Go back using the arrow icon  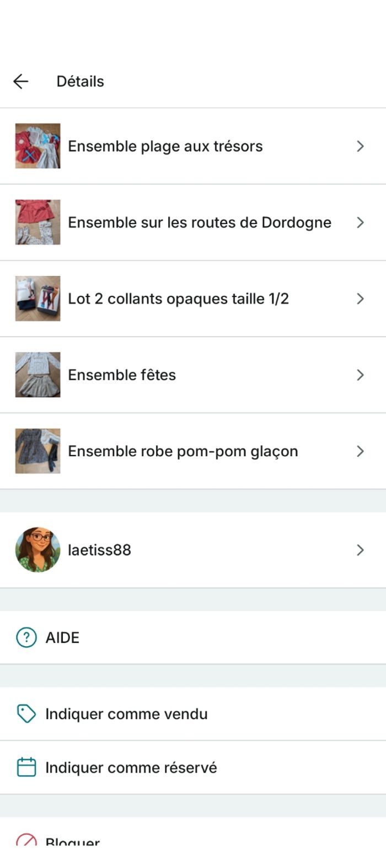21,82
